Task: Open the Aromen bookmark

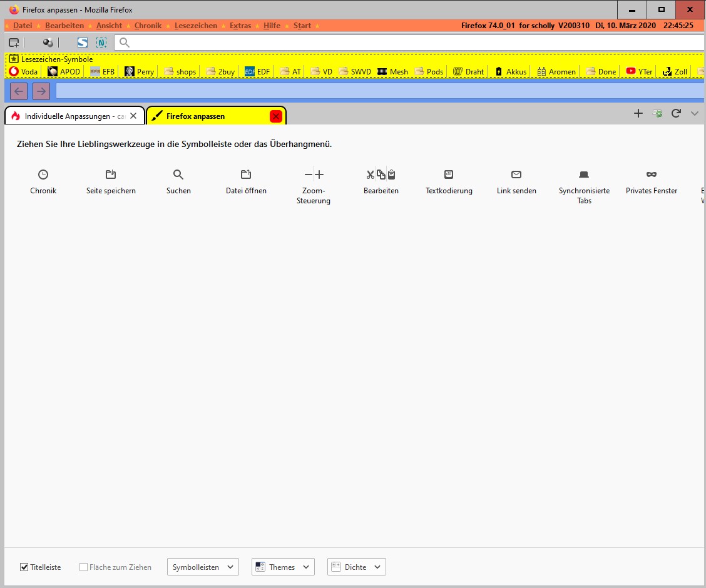Action: [556, 71]
